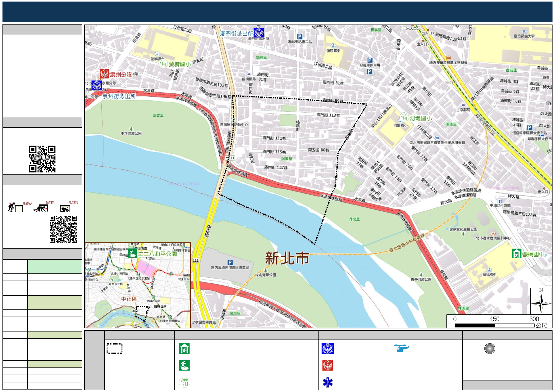The width and height of the screenshot is (555, 392).
Task: Click the 螢雪里 green label
Action: pyautogui.click(x=158, y=115)
